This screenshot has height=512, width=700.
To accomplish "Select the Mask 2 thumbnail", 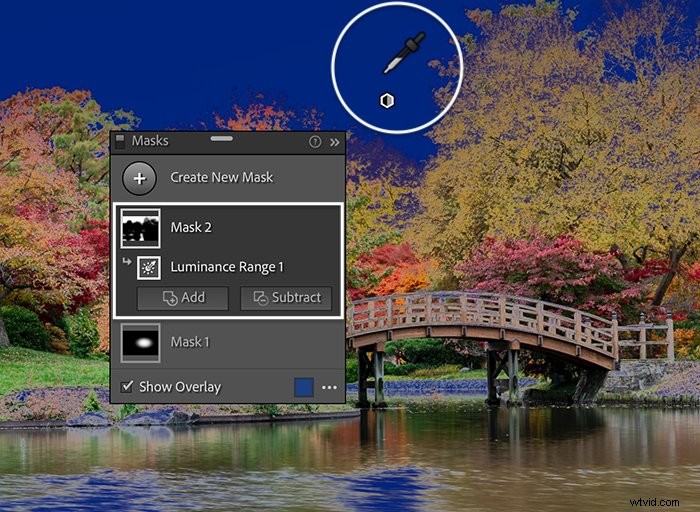I will (140, 228).
